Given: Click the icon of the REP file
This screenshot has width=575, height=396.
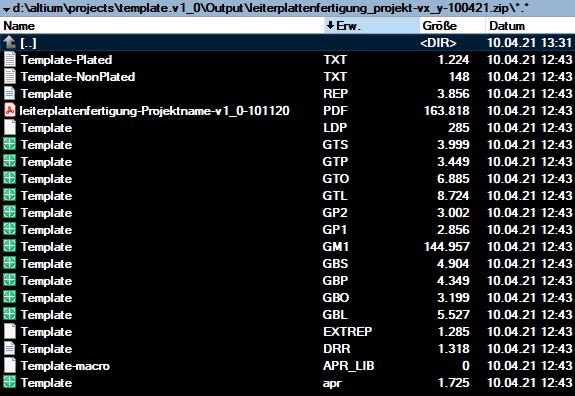Looking at the screenshot, I should click(10, 94).
